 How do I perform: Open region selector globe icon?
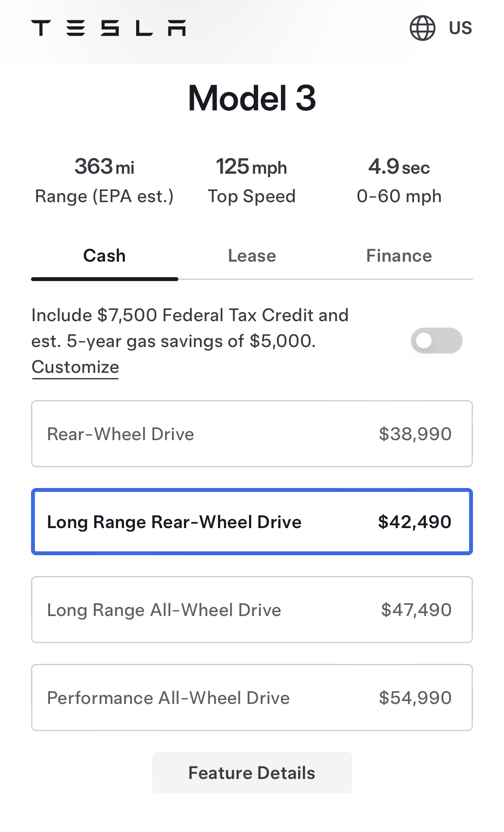(x=422, y=28)
